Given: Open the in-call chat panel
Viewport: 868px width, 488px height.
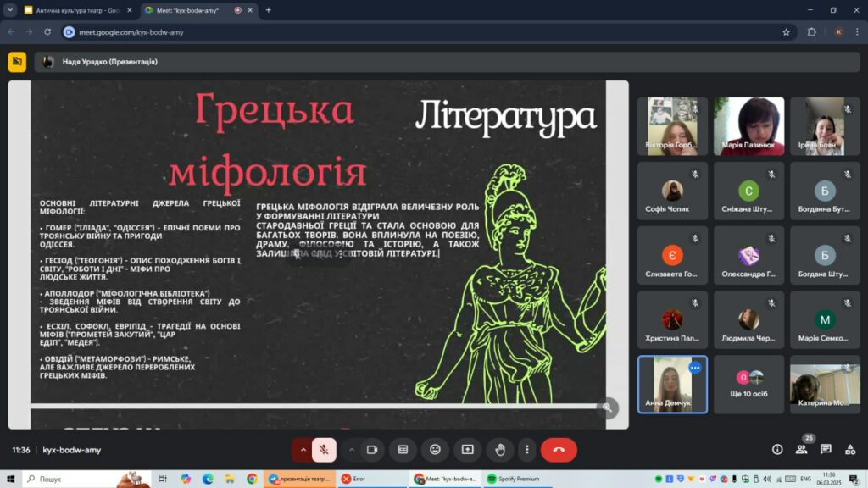Looking at the screenshot, I should 826,450.
